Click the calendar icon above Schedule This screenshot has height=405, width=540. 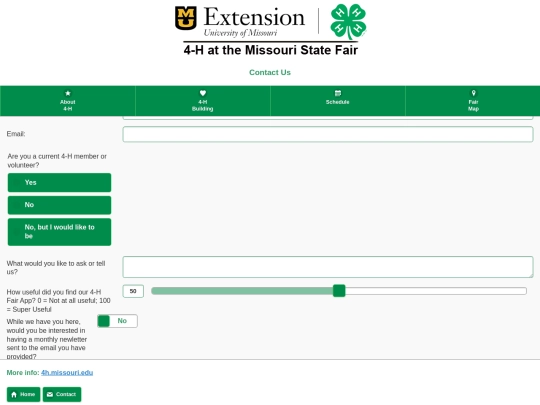[338, 93]
